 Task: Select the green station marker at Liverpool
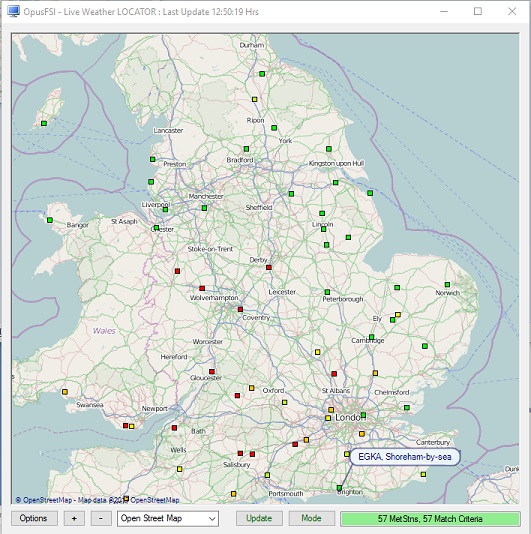(165, 209)
